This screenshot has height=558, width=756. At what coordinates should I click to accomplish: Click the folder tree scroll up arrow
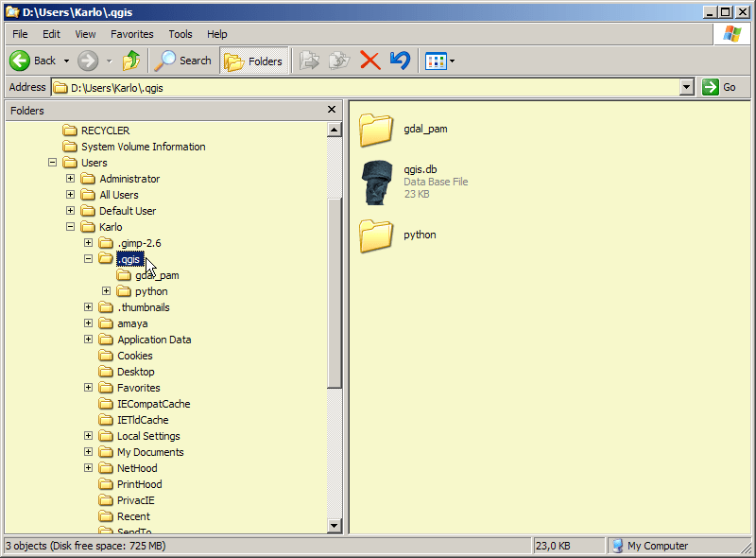(335, 130)
